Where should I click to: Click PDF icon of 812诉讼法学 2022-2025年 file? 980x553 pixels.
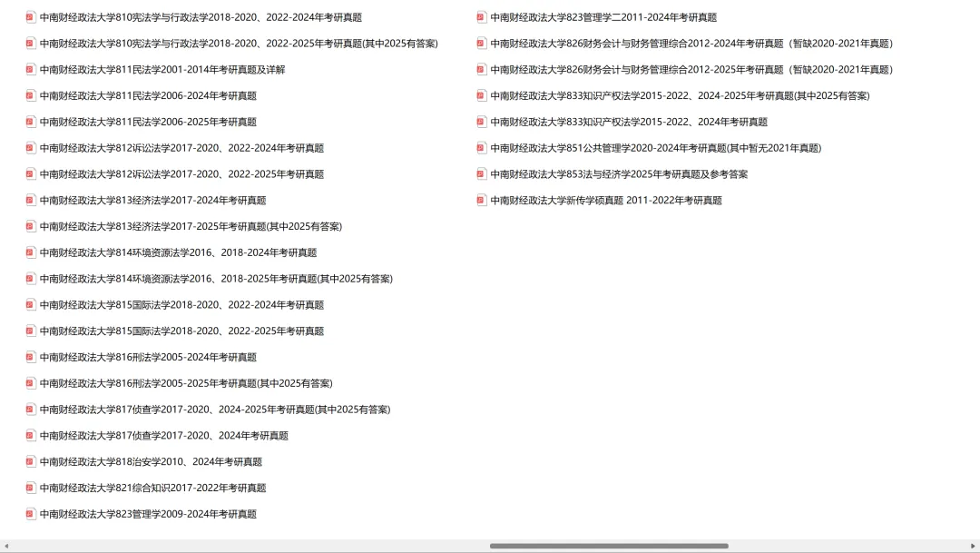pyautogui.click(x=30, y=174)
